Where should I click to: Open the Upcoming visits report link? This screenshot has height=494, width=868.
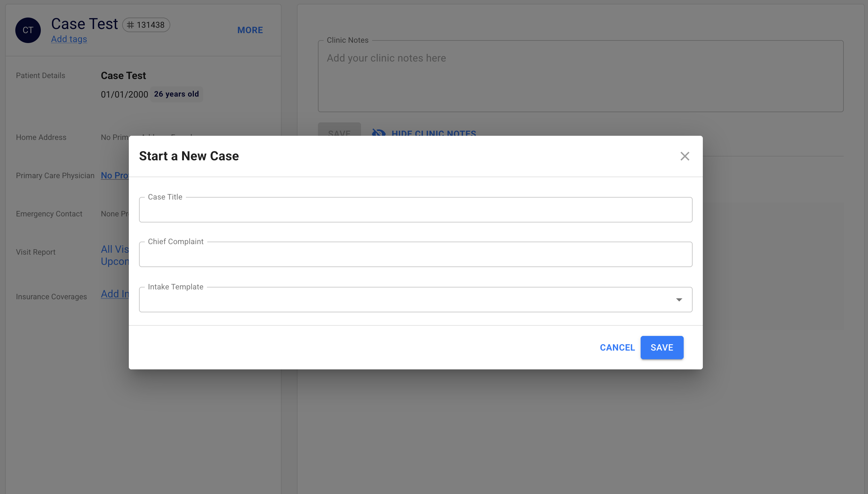tap(115, 261)
